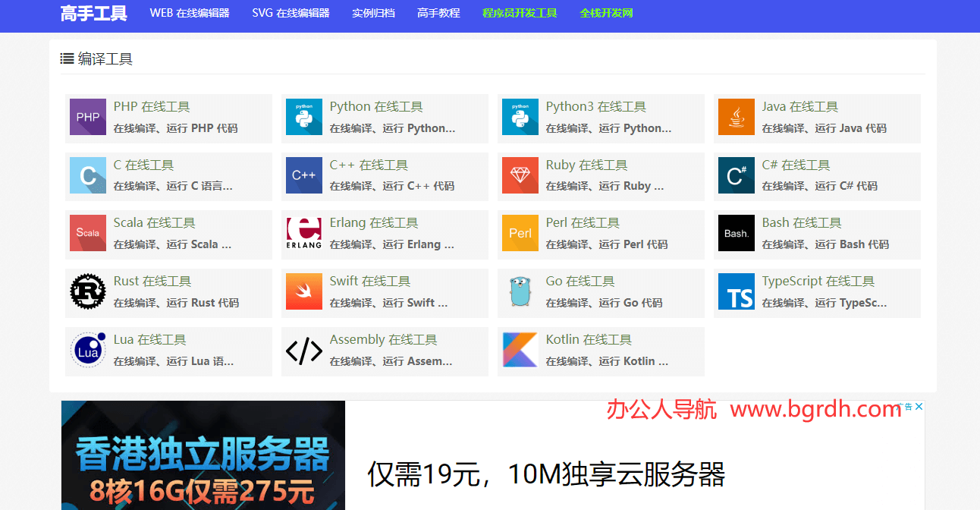The width and height of the screenshot is (980, 510).
Task: Open Scala 在线工具 title link
Action: pos(155,223)
